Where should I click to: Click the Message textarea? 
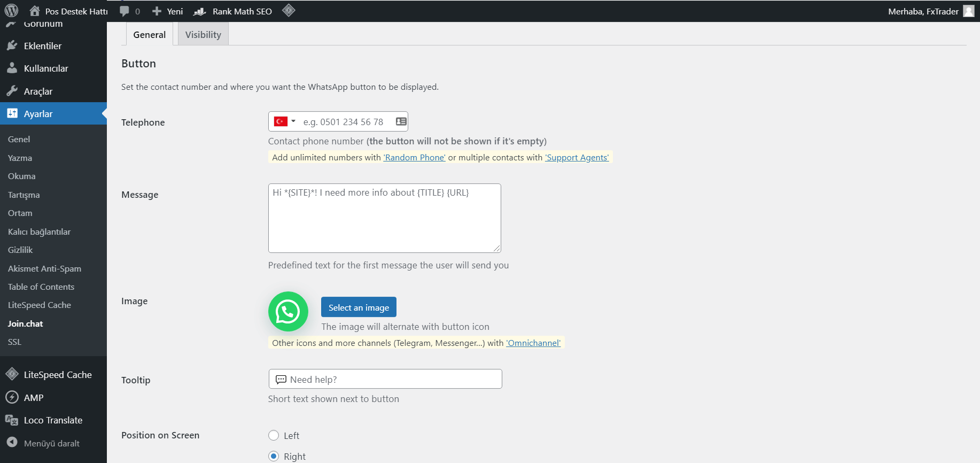pos(385,218)
